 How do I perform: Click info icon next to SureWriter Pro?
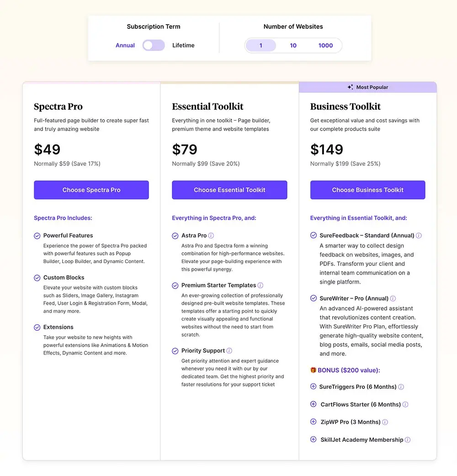(393, 298)
